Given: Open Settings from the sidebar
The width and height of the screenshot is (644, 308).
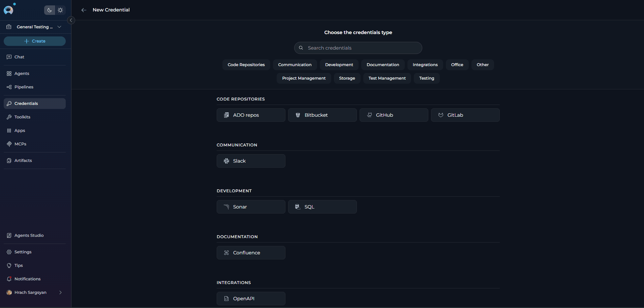Looking at the screenshot, I should (35, 252).
